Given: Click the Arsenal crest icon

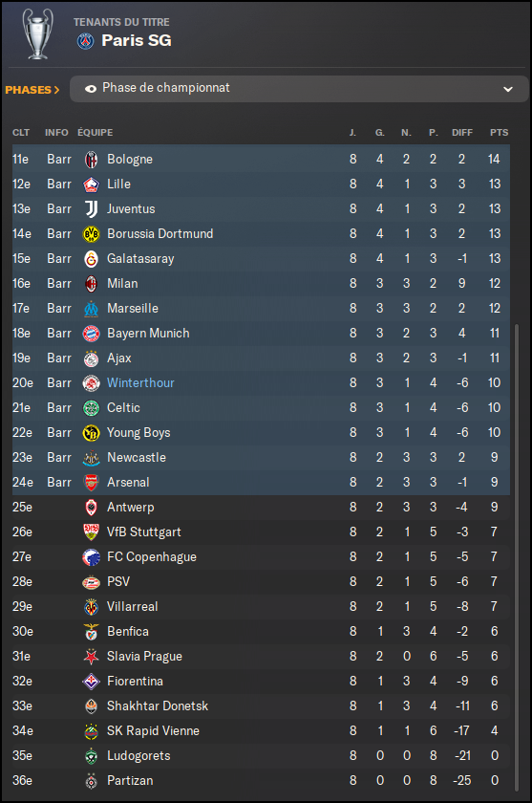Looking at the screenshot, I should [91, 483].
